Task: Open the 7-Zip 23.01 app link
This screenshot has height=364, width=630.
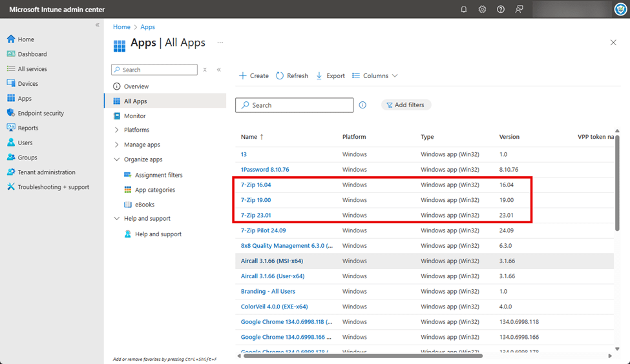Action: click(x=256, y=216)
